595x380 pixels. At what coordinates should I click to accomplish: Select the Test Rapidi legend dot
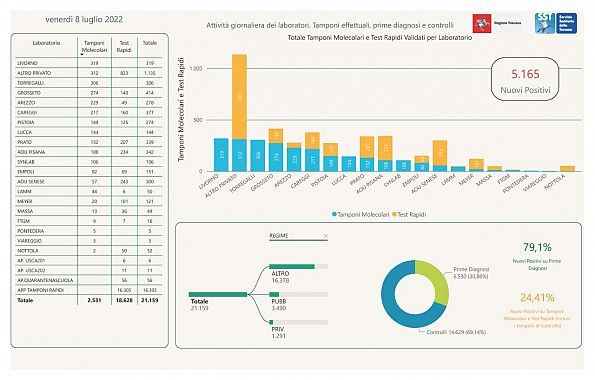pyautogui.click(x=394, y=214)
